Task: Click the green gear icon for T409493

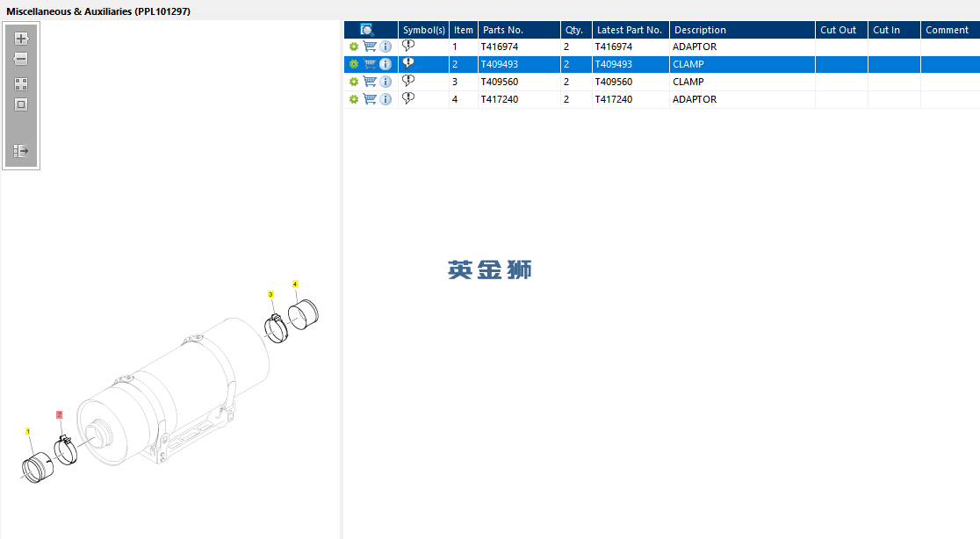Action: coord(354,64)
